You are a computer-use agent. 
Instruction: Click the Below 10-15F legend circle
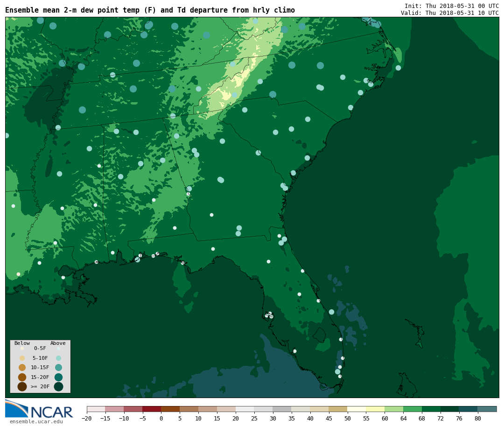[x=22, y=367]
